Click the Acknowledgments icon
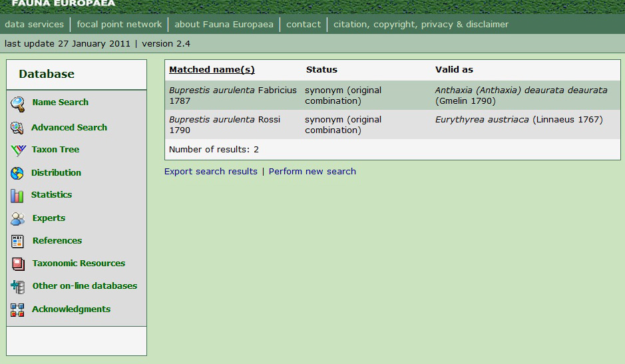The image size is (625, 364). [18, 309]
